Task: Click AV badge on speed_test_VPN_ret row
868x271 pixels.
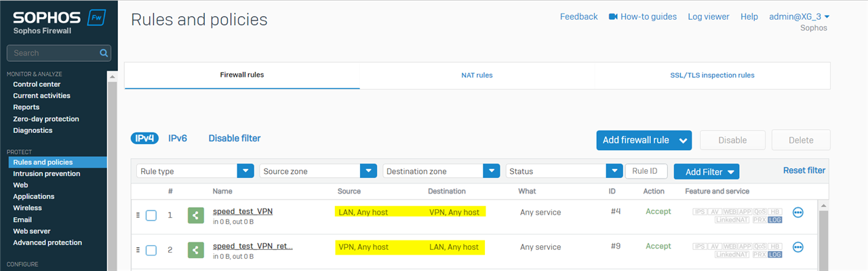Action: pyautogui.click(x=714, y=247)
